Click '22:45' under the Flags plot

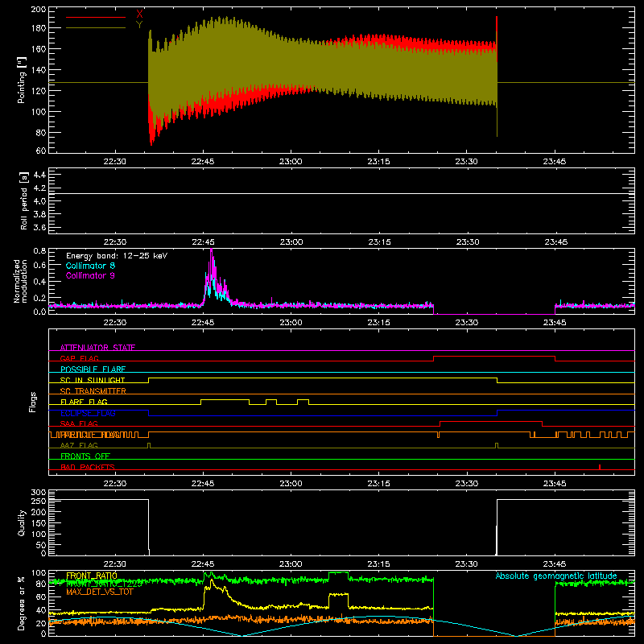coord(203,484)
